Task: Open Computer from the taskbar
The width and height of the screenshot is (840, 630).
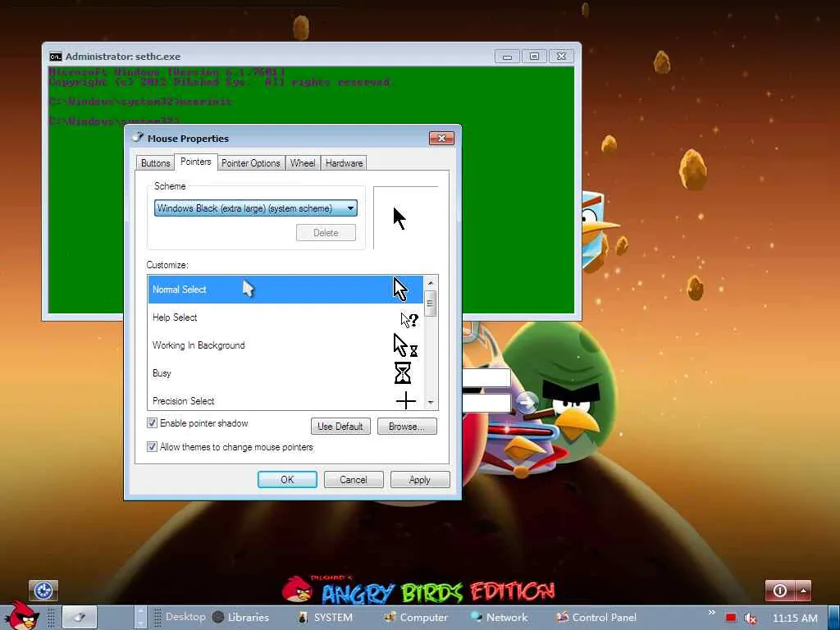Action: coord(416,617)
